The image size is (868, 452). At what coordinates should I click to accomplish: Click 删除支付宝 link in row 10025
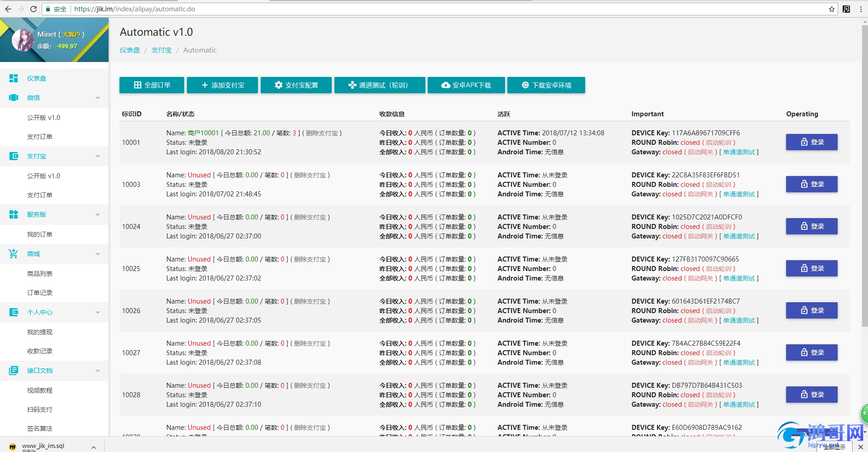[310, 259]
